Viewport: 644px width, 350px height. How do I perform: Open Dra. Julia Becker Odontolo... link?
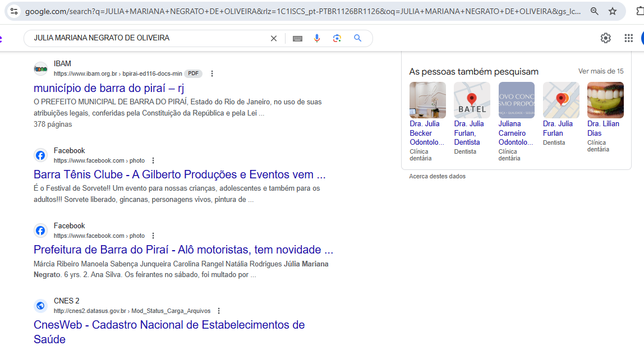point(427,133)
